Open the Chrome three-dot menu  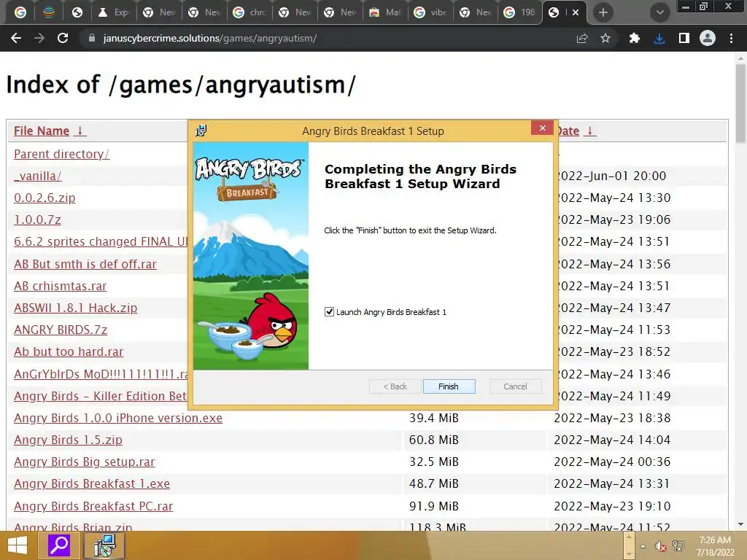pos(731,38)
